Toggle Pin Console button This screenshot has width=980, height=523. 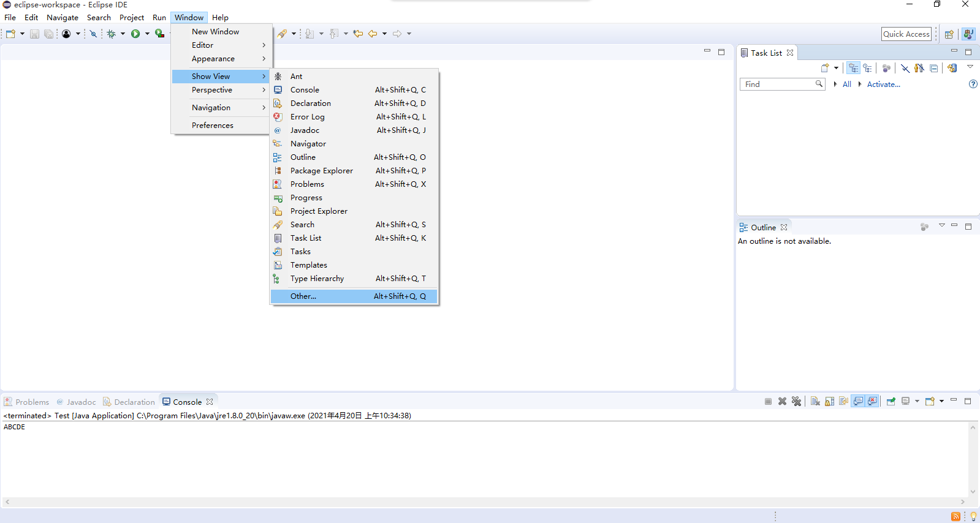(x=891, y=401)
